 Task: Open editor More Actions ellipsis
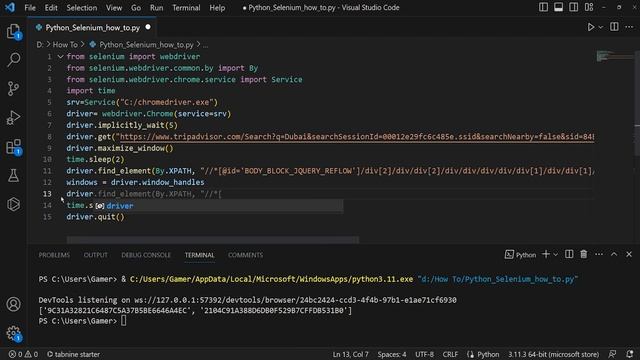coord(629,27)
